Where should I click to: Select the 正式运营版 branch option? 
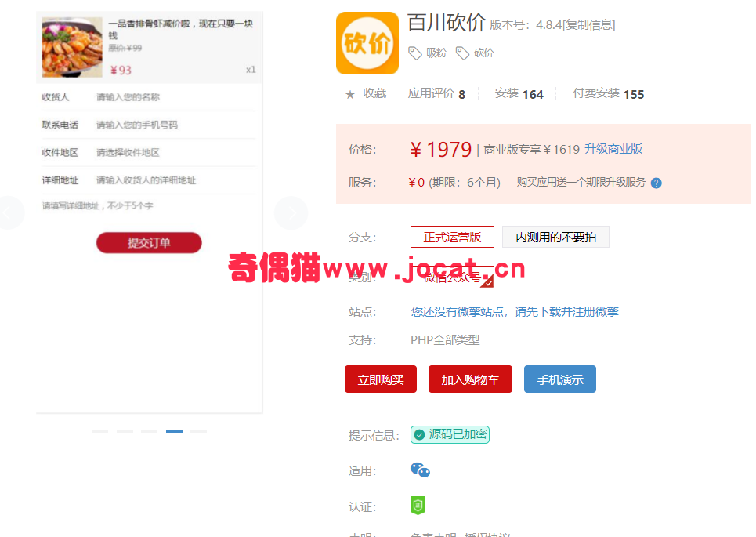pyautogui.click(x=452, y=237)
